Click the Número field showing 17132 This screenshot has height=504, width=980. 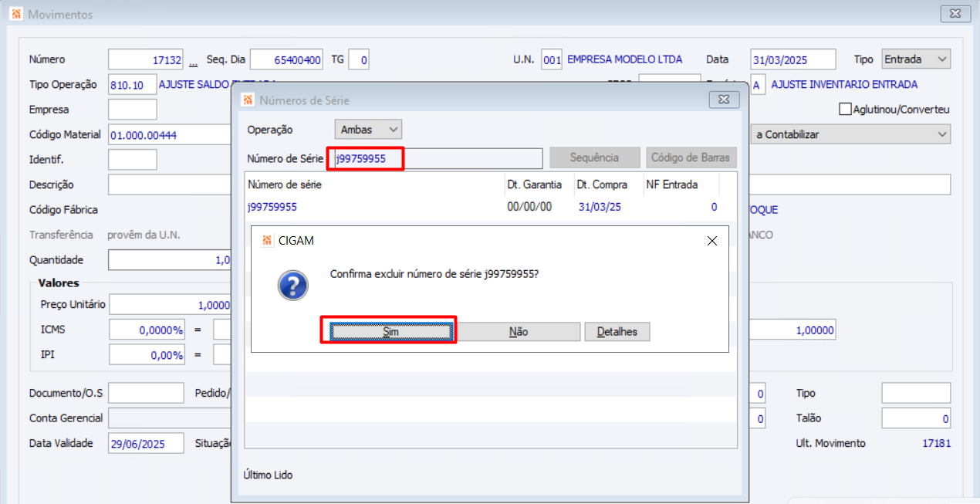147,59
